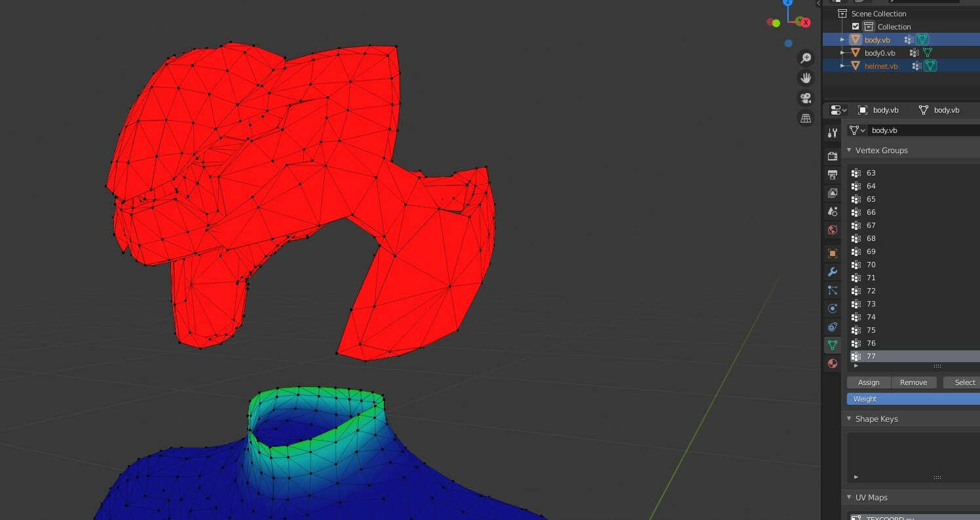Click the zoom view magnifier icon
Viewport: 980px width, 520px height.
click(806, 58)
